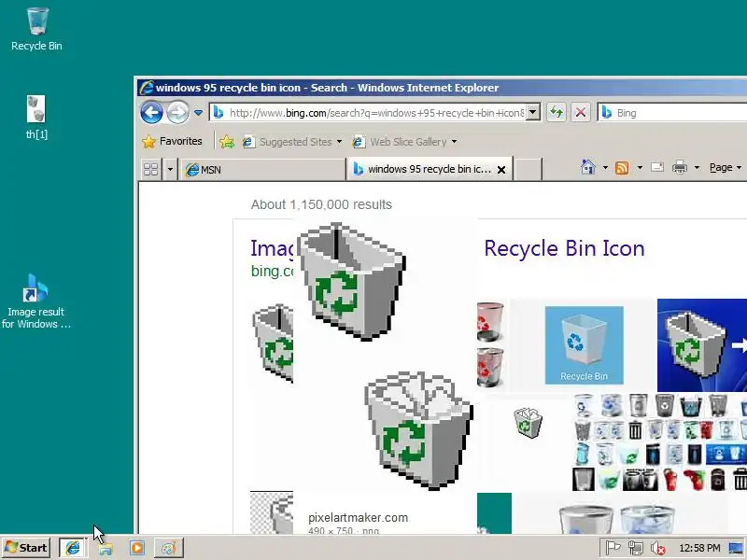Click the About 1,150,000 results text
The width and height of the screenshot is (747, 560).
[321, 204]
